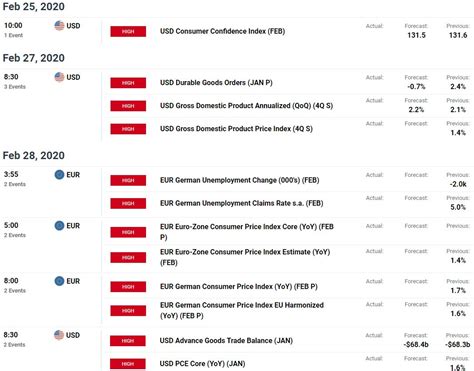Click the EU flag icon beside the 8:00 events
The height and width of the screenshot is (371, 474).
pos(59,281)
